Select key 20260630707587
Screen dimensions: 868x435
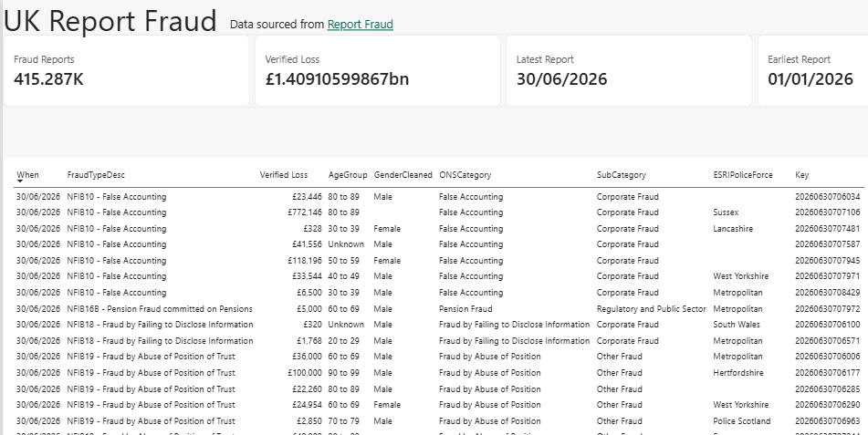point(828,244)
